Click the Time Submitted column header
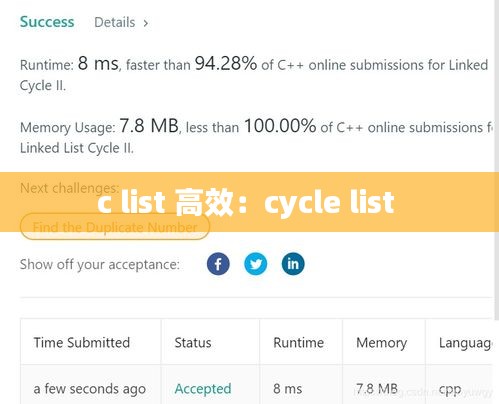 click(82, 343)
